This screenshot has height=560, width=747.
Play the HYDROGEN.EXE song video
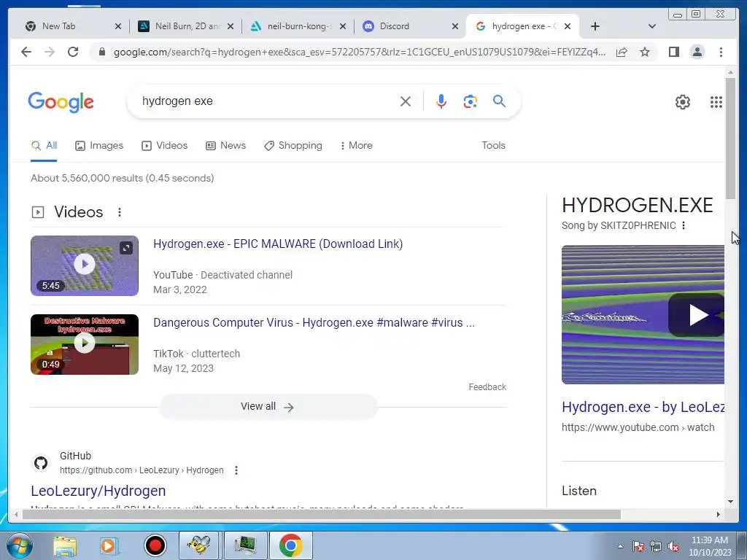coord(695,315)
